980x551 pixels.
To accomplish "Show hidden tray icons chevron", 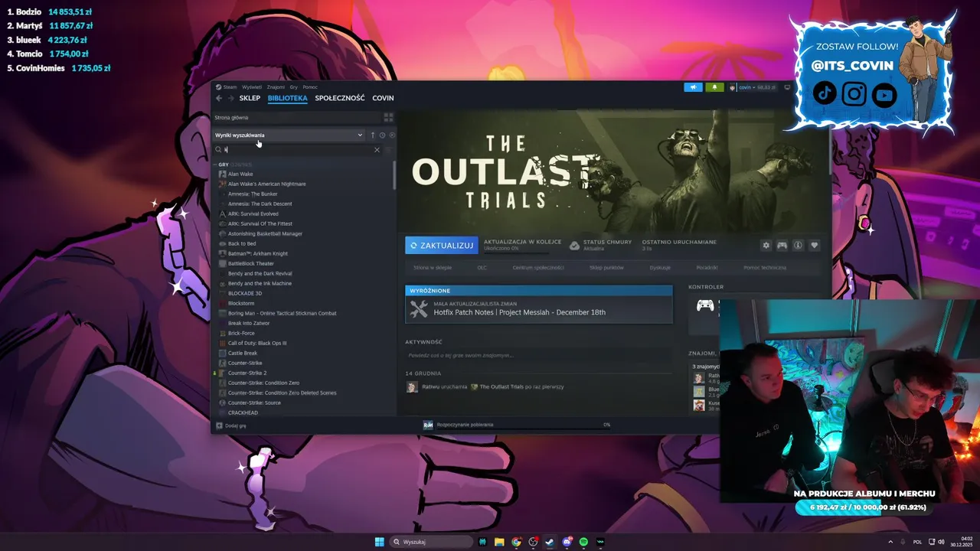I will point(890,542).
